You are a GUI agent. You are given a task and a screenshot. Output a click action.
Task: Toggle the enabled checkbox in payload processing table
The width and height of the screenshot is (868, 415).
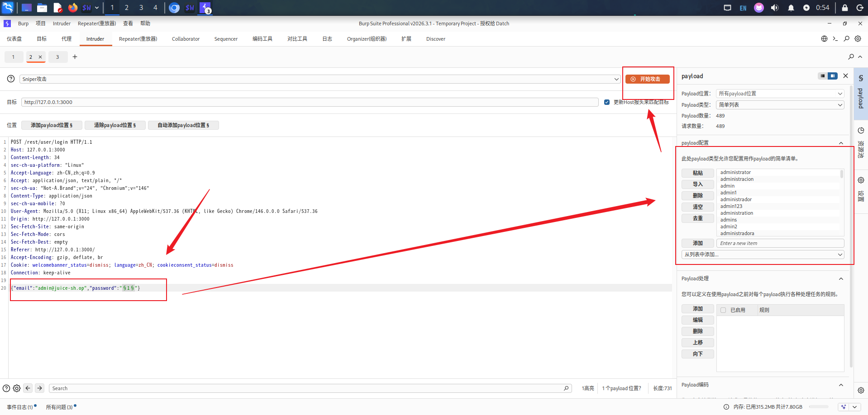[x=723, y=310]
